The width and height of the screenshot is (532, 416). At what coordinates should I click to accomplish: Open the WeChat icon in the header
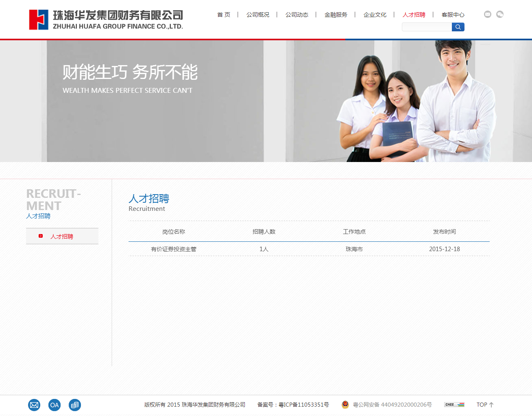[499, 14]
